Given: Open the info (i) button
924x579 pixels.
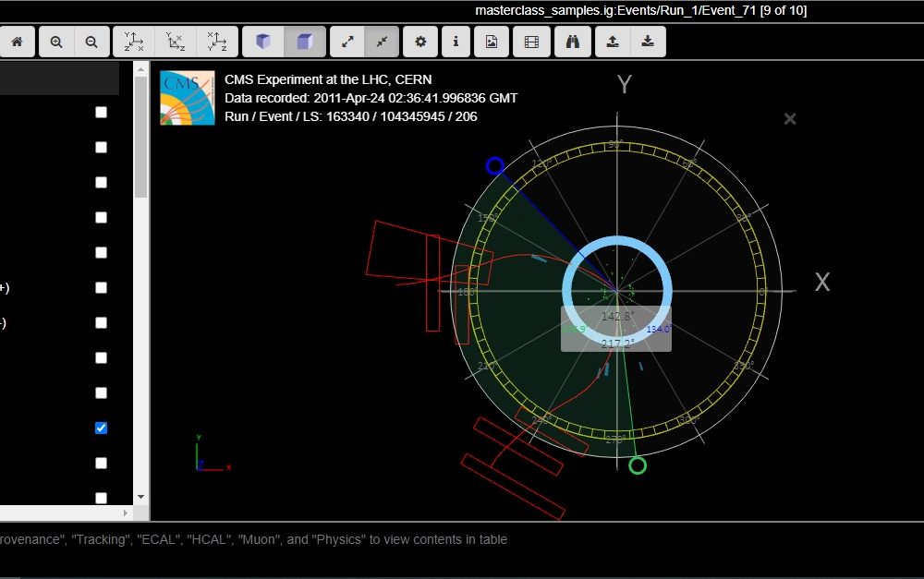Looking at the screenshot, I should [455, 42].
